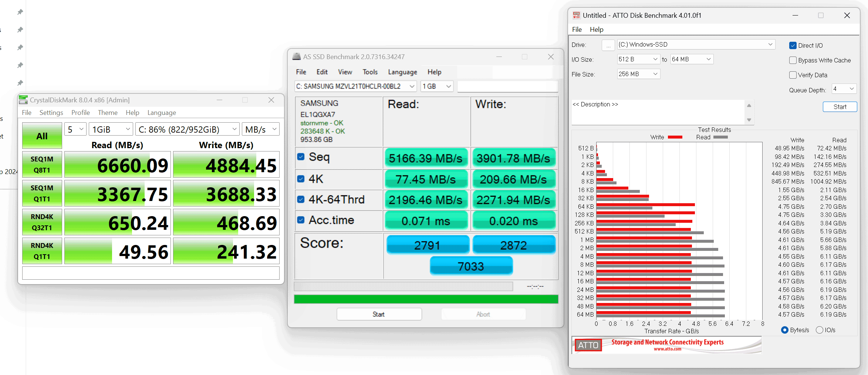Click the read score 2791 box
Image resolution: width=868 pixels, height=375 pixels.
coord(428,245)
